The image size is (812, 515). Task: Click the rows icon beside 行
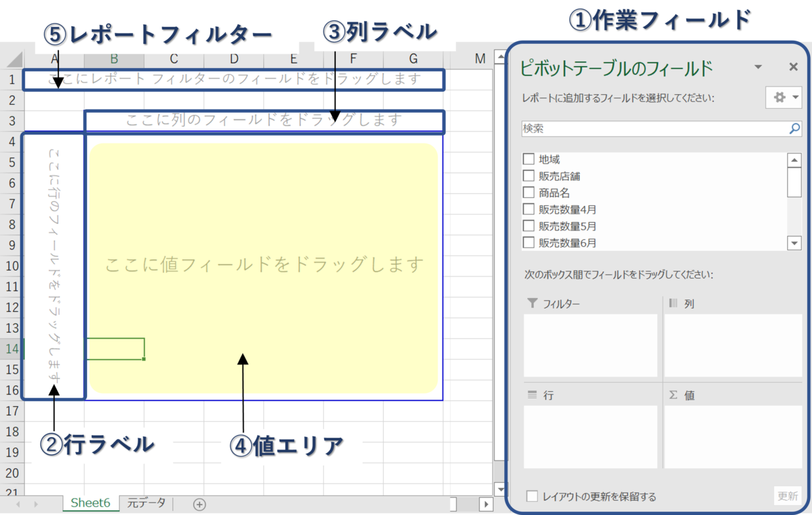[532, 395]
